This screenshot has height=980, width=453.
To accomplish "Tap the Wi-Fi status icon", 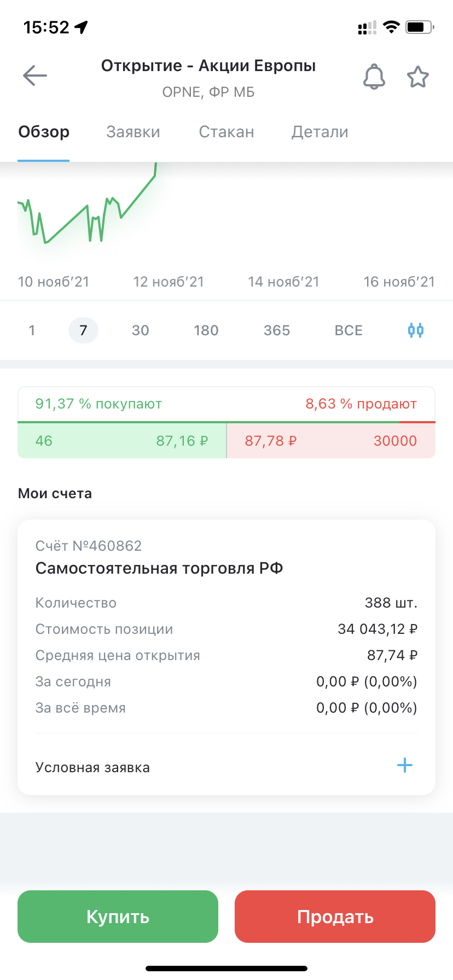I will 391,27.
